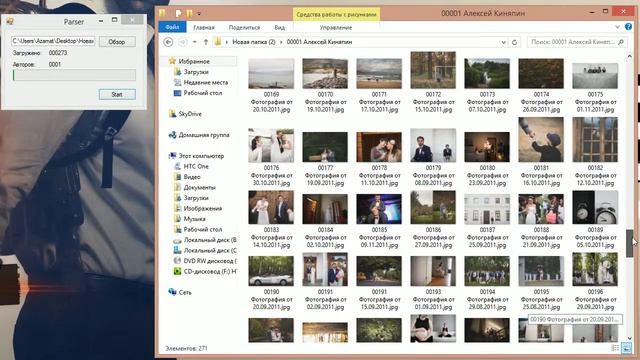Image resolution: width=640 pixels, height=360 pixels.
Task: Click 00001 Алексей Киняпин breadcrumb segment
Action: (319, 42)
